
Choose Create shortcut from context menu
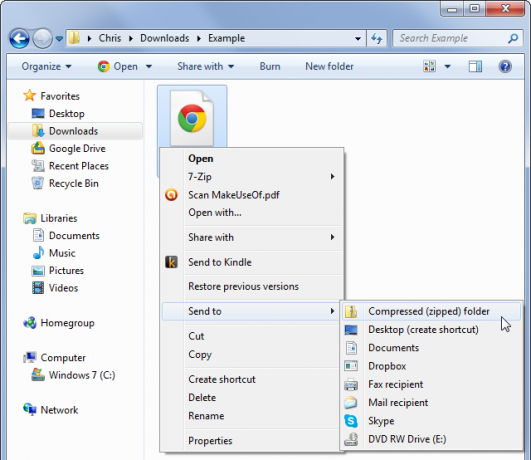click(252, 379)
